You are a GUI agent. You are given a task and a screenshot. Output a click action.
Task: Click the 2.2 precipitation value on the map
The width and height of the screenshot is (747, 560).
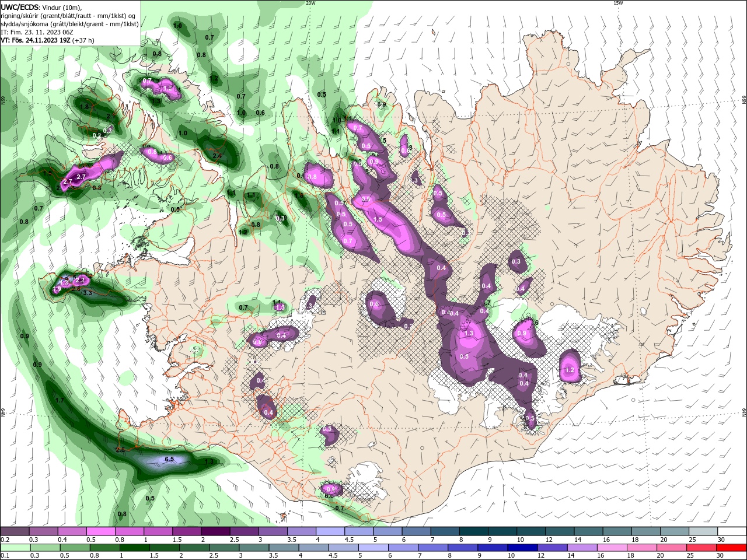tap(81, 280)
